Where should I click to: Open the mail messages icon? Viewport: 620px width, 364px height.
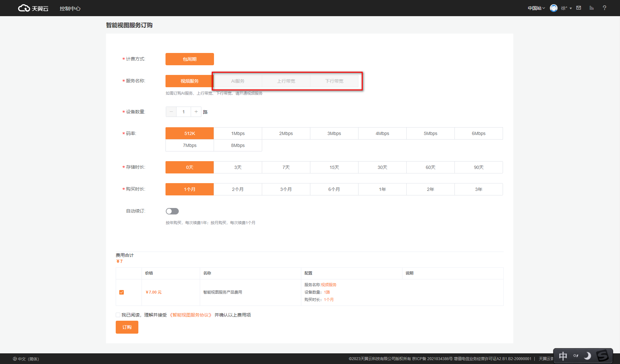579,8
